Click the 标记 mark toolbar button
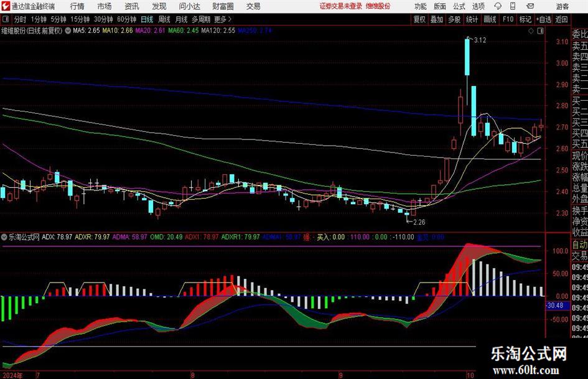 pos(525,19)
